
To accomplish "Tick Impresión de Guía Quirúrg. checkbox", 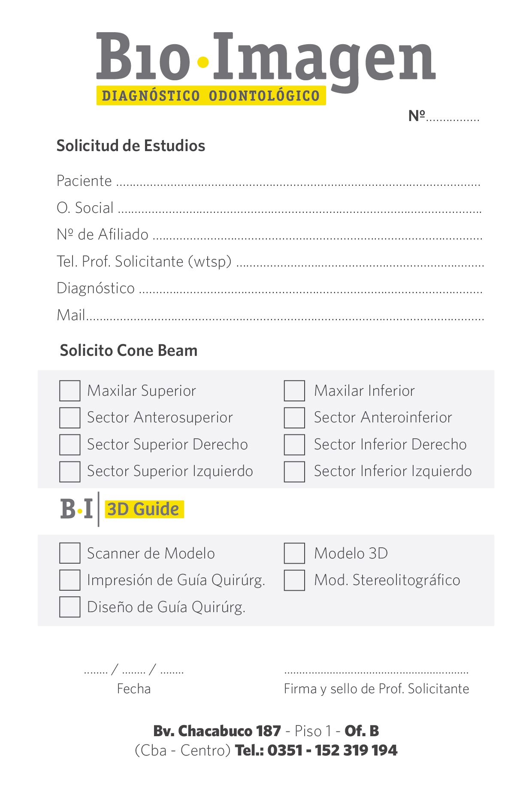I will click(x=70, y=580).
